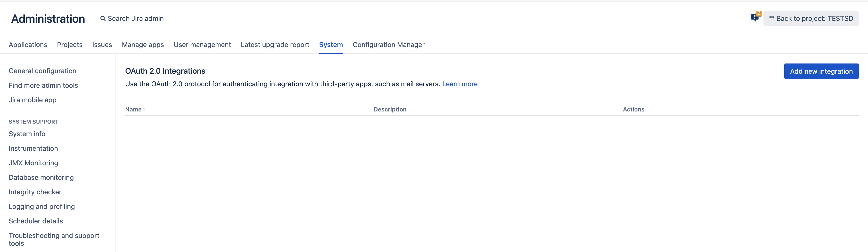This screenshot has height=252, width=868.
Task: Click the Name column header
Action: click(133, 109)
